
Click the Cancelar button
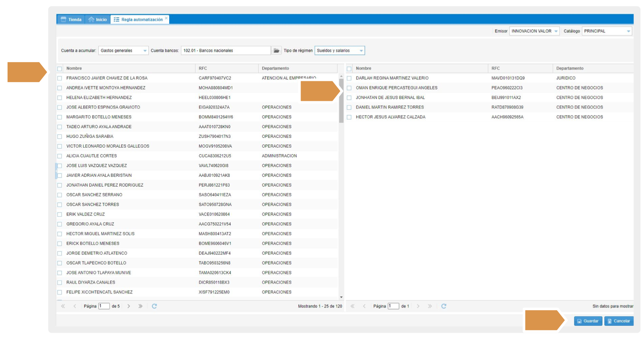[x=618, y=321]
